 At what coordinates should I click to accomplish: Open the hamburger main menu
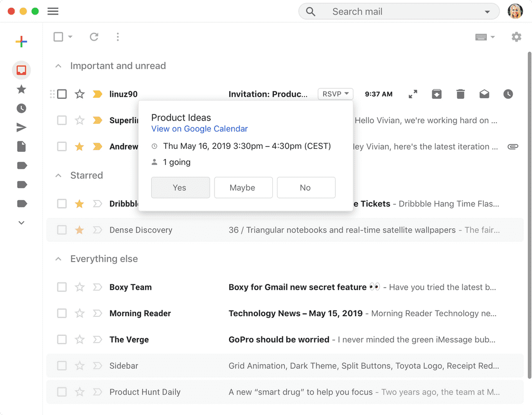click(53, 11)
